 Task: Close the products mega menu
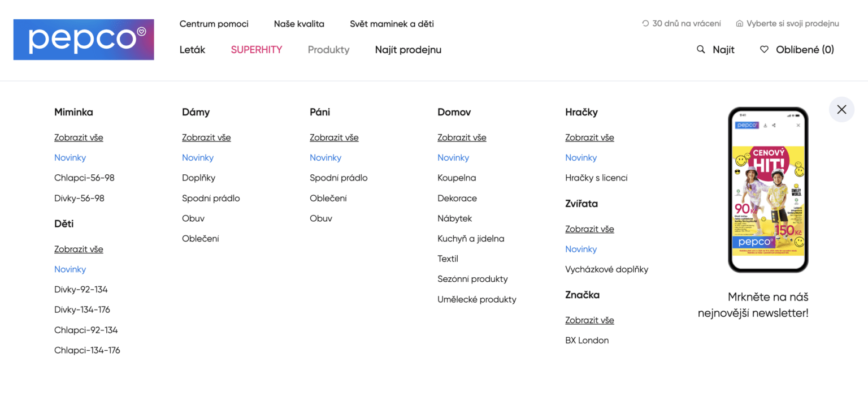coord(841,109)
